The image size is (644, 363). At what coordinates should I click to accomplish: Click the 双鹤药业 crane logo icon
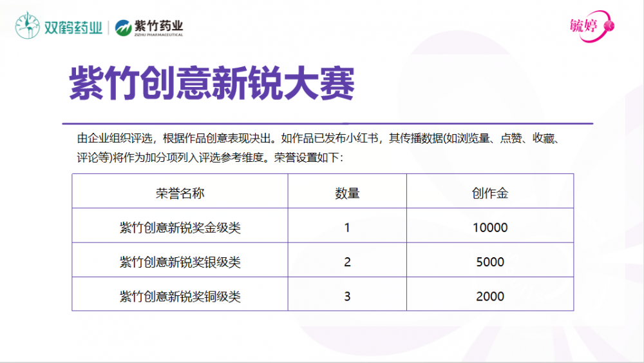[x=27, y=25]
